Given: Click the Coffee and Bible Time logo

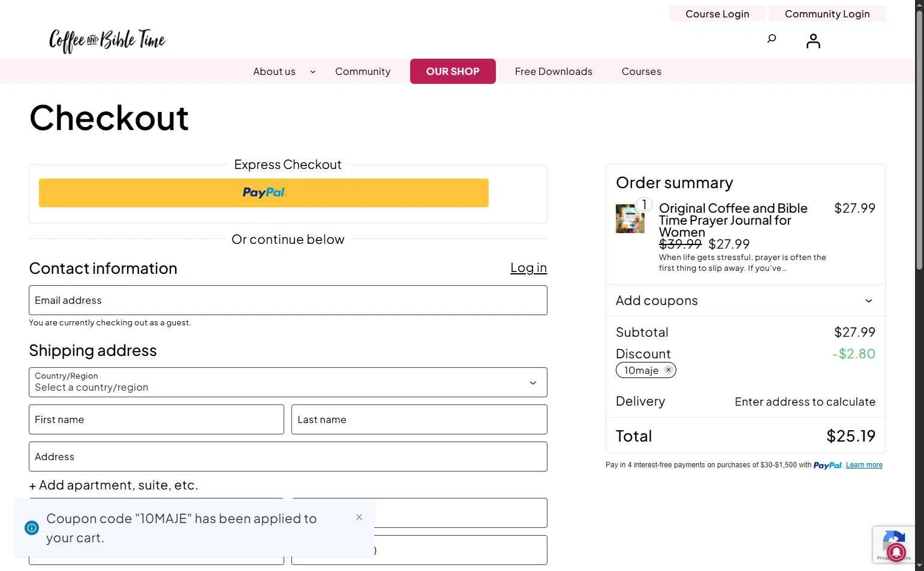Looking at the screenshot, I should (x=107, y=41).
